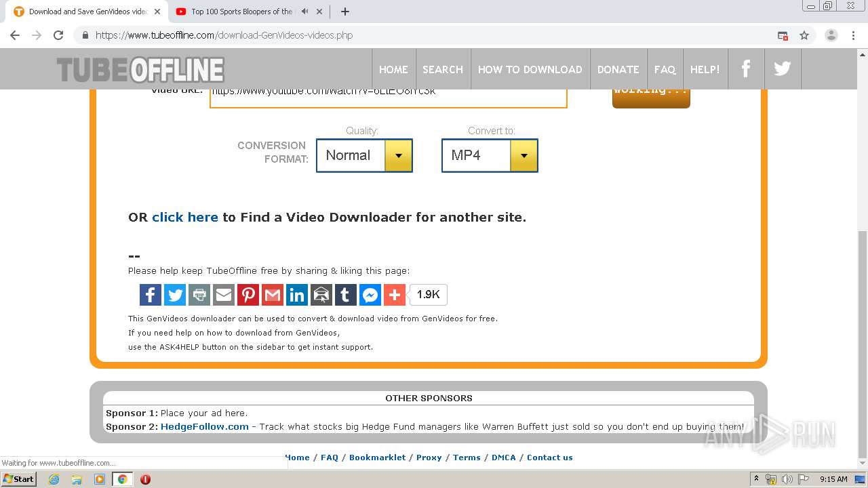Click the blocked pop-up icon in address bar
Viewport: 868px width, 488px height.
[783, 35]
